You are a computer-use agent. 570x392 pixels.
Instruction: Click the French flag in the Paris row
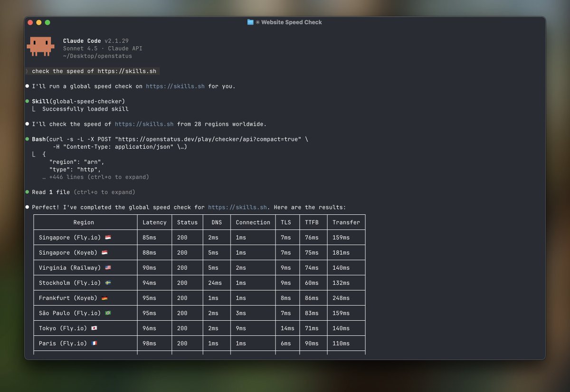coord(94,344)
